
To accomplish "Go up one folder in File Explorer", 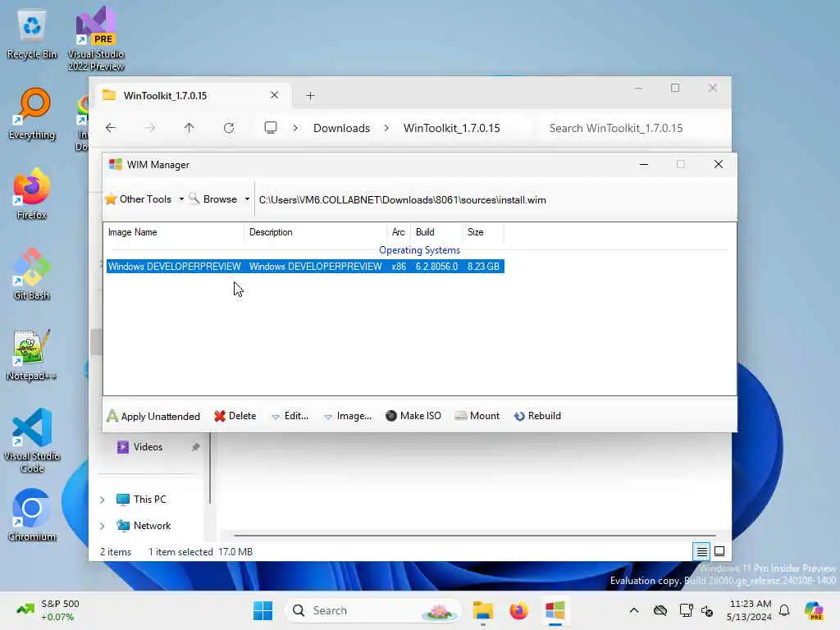I will tap(189, 128).
